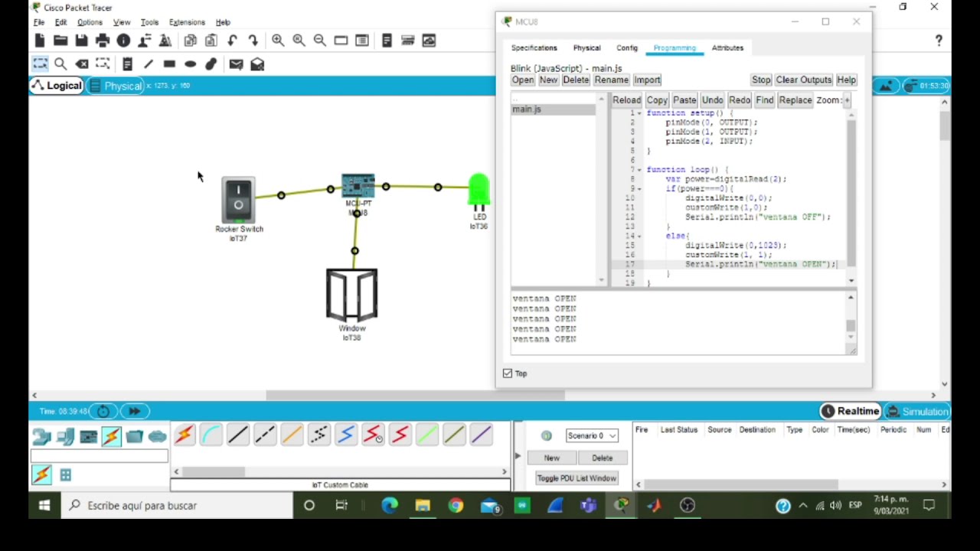Viewport: 980px width, 551px height.
Task: Click the Print icon in toolbar
Action: (x=103, y=41)
